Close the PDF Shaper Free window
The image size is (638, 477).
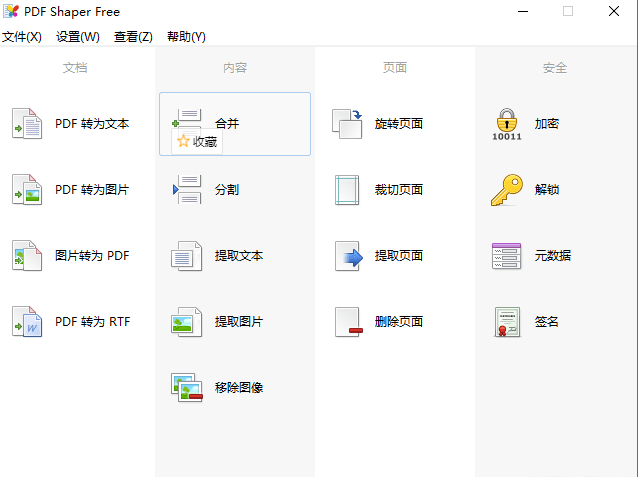tap(614, 11)
